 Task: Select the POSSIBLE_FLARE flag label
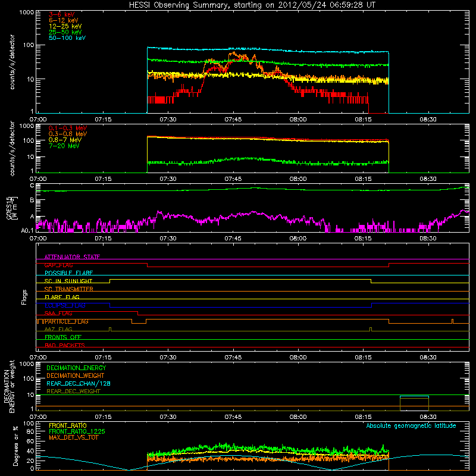tap(68, 273)
